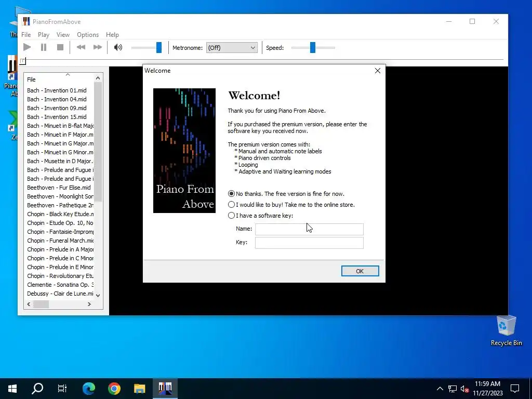Click the file list scroll-up arrow
The image size is (532, 399).
click(98, 78)
